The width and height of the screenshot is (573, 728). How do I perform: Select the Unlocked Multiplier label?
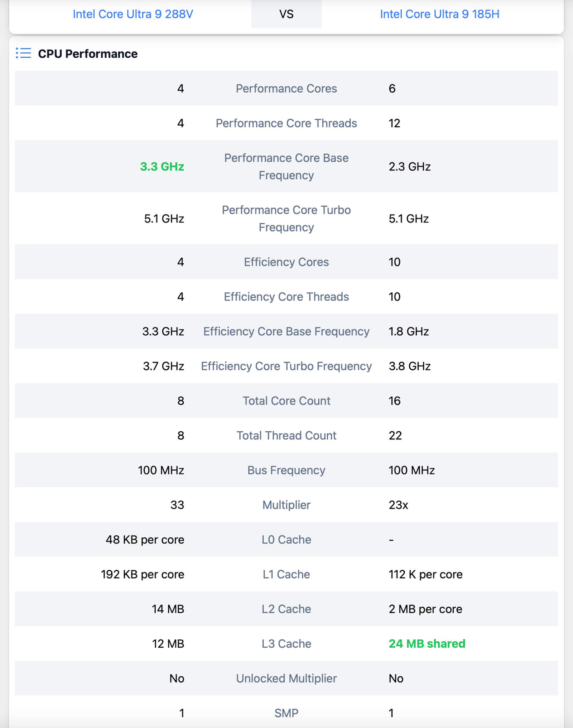click(286, 679)
